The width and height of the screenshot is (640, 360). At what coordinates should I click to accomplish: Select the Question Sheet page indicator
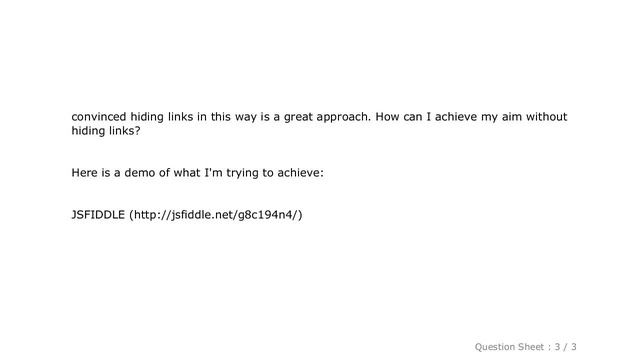[525, 347]
